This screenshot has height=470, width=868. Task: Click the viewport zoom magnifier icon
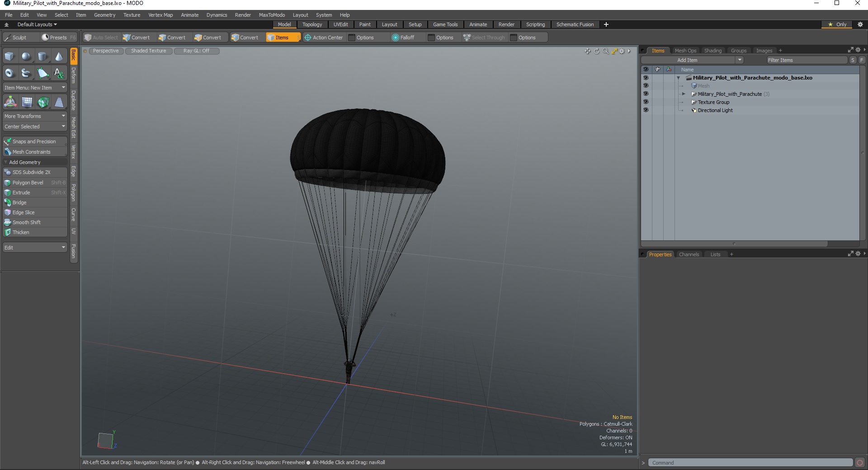coord(605,51)
